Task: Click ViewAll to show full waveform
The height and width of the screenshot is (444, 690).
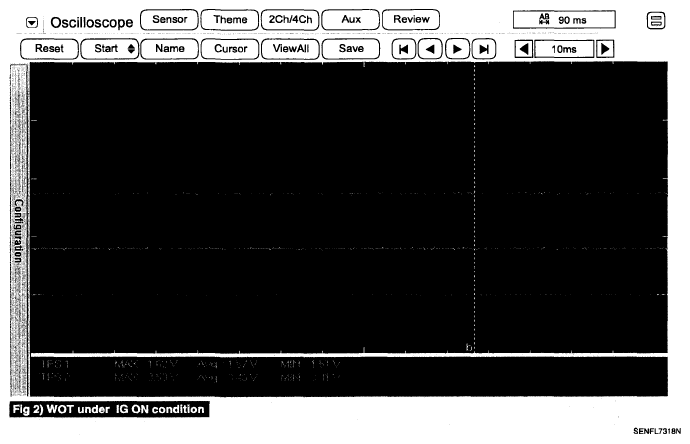Action: [x=290, y=48]
